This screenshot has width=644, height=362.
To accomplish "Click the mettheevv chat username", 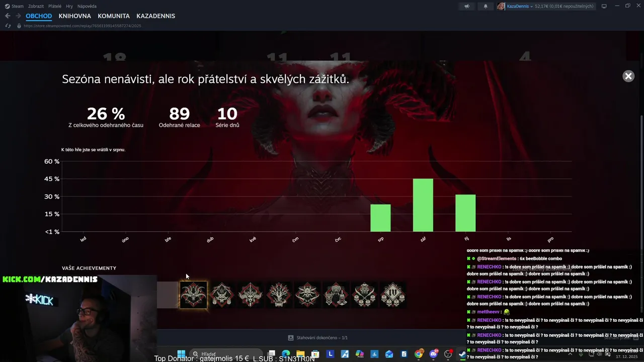I will click(x=489, y=312).
